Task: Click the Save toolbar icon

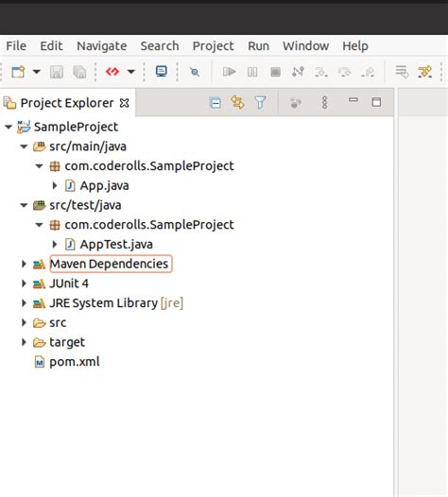Action: pos(57,72)
